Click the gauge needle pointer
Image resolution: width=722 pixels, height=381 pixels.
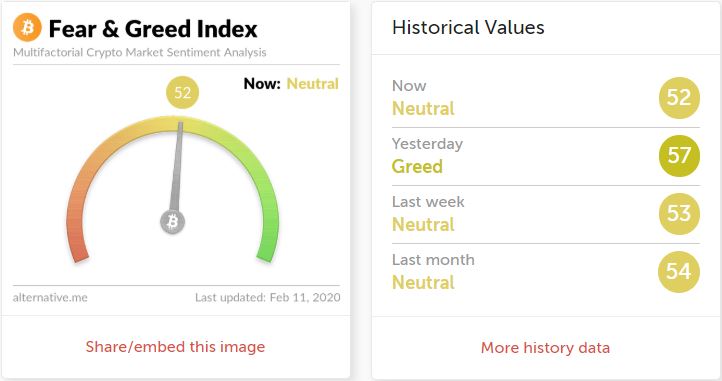177,166
